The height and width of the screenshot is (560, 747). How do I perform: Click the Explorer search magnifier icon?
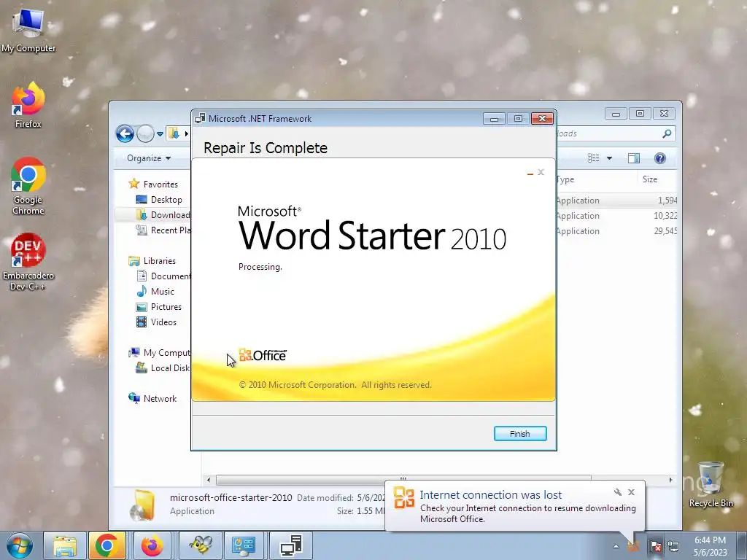[667, 134]
